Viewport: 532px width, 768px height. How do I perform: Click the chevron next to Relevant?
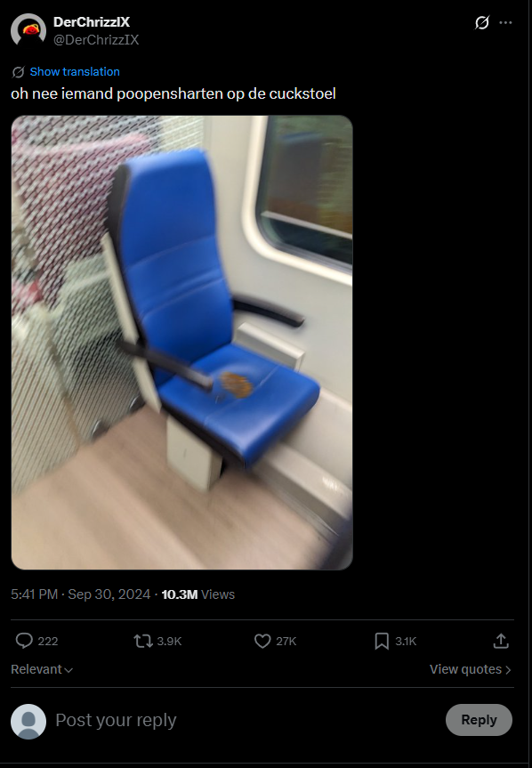(x=69, y=670)
